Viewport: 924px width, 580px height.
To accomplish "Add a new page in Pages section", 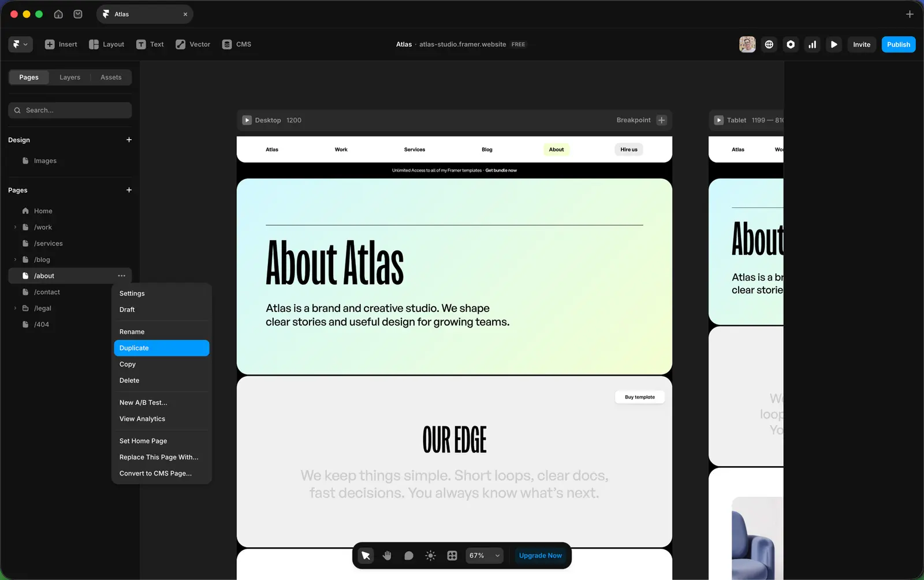I will (129, 190).
